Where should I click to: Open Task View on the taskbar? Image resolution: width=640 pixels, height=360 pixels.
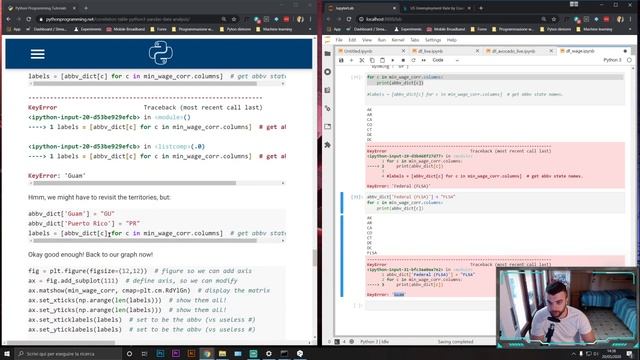[x=144, y=353]
